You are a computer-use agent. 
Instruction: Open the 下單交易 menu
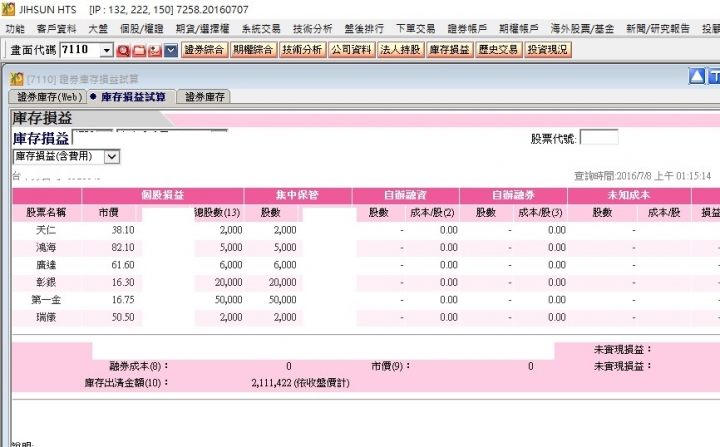[415, 29]
